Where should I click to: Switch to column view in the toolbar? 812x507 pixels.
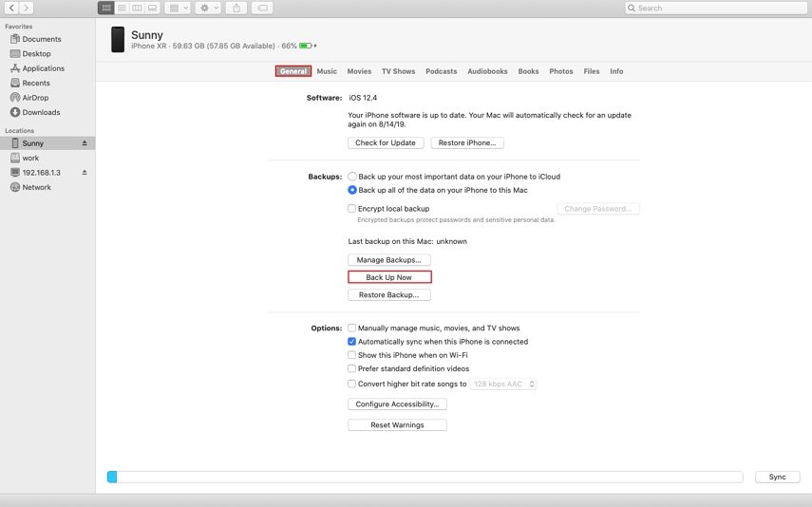[x=137, y=8]
